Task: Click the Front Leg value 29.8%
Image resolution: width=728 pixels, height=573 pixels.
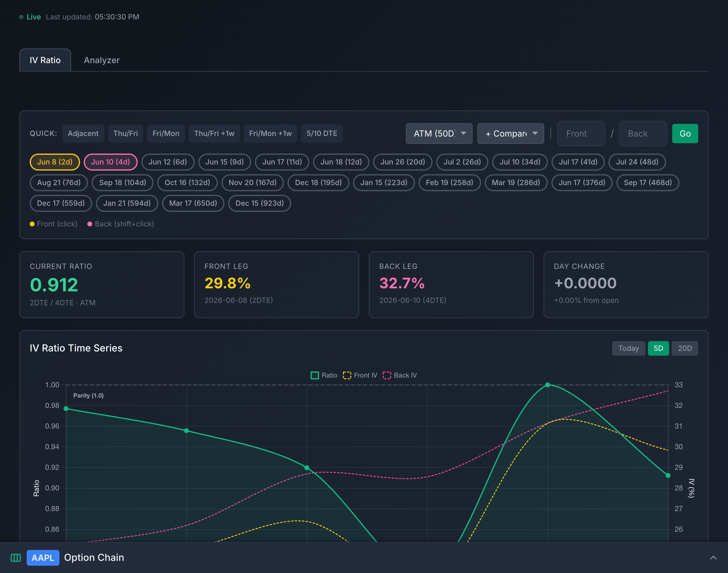Action: 227,283
